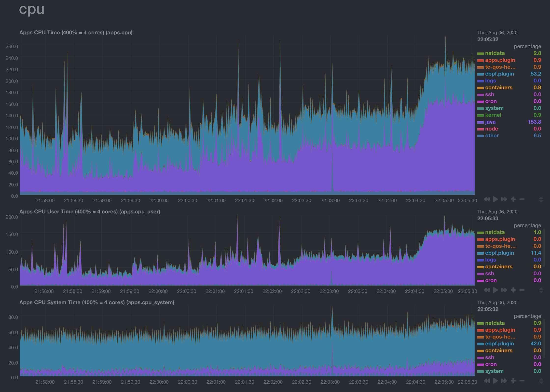Zoom in on the Apps CPU System Time chart
550x392 pixels.
513,381
